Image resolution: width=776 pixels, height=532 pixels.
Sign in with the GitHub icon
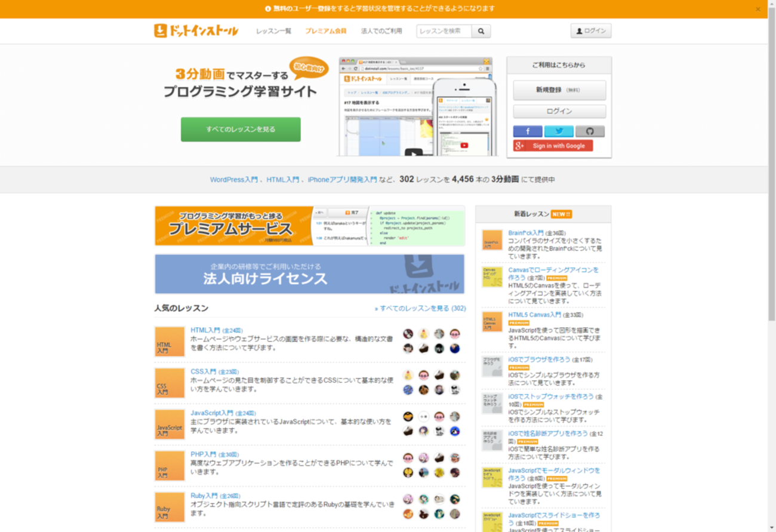click(x=590, y=131)
